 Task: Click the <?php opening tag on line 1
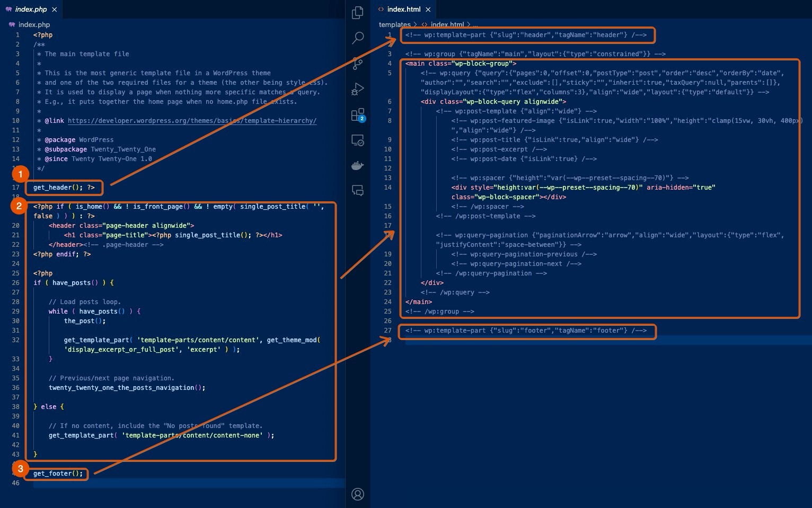point(43,35)
